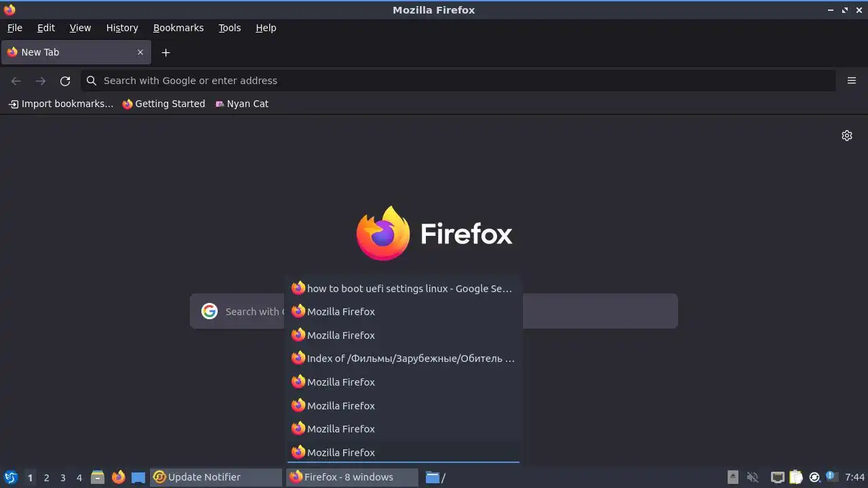Open the Help menu
The image size is (868, 488).
coord(266,28)
